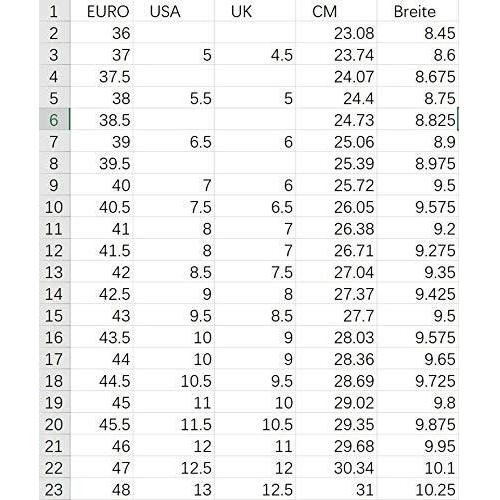Click the EURO cell showing 44.5
Screen dimensions: 500x500
[x=102, y=381]
